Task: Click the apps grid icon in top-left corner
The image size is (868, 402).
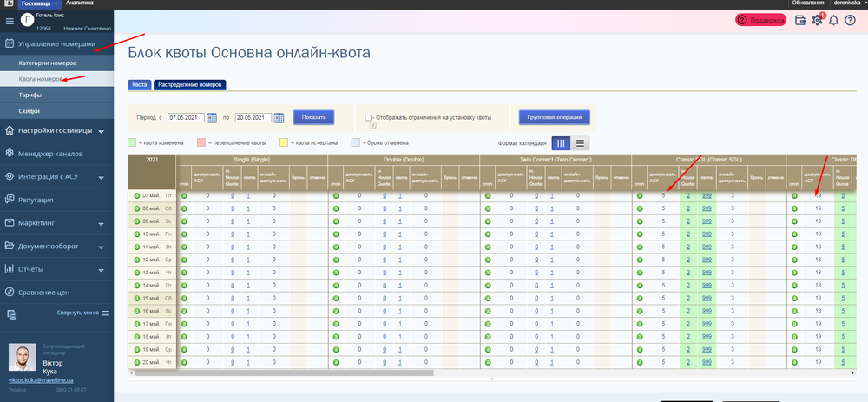Action: 9,3
